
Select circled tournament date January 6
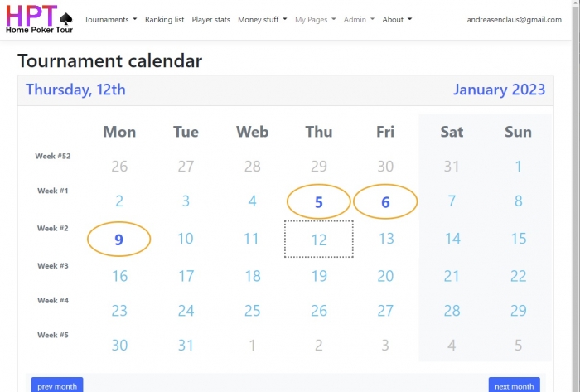(385, 201)
